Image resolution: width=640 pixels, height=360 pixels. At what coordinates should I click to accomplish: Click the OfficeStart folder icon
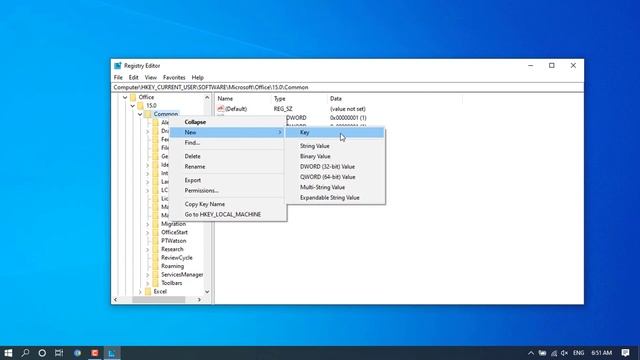pos(155,232)
